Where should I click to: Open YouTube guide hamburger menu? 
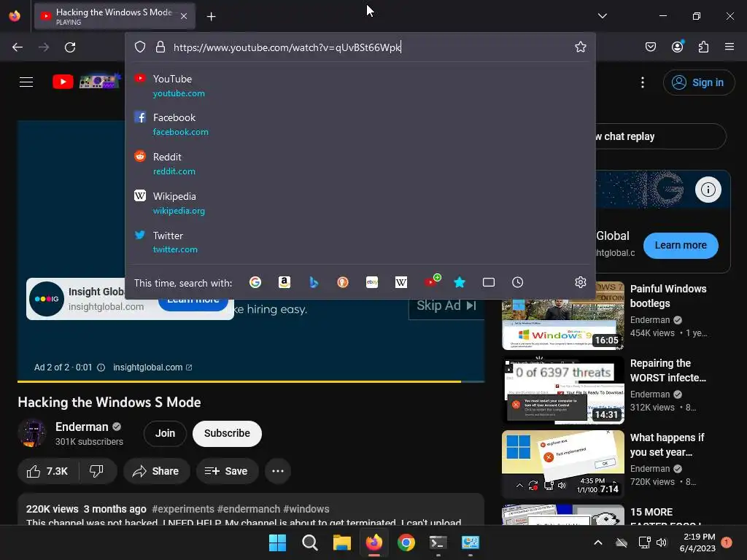click(x=26, y=82)
